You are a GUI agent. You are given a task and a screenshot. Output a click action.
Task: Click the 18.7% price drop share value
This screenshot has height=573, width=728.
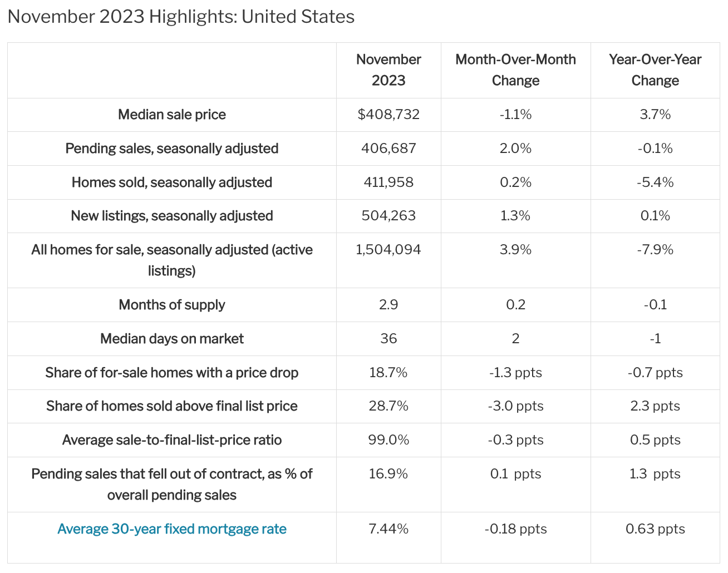(388, 373)
